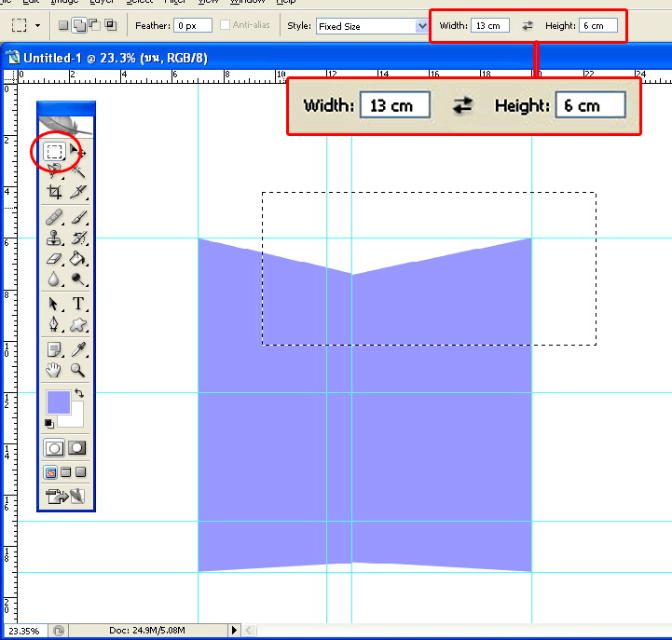The width and height of the screenshot is (672, 640).
Task: Select the Crop tool
Action: (54, 192)
